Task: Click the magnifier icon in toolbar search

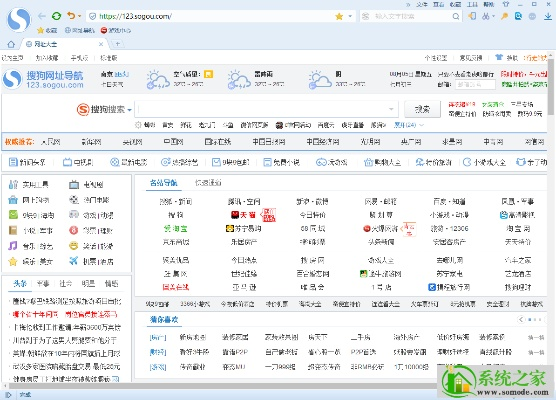Action: coord(456,16)
